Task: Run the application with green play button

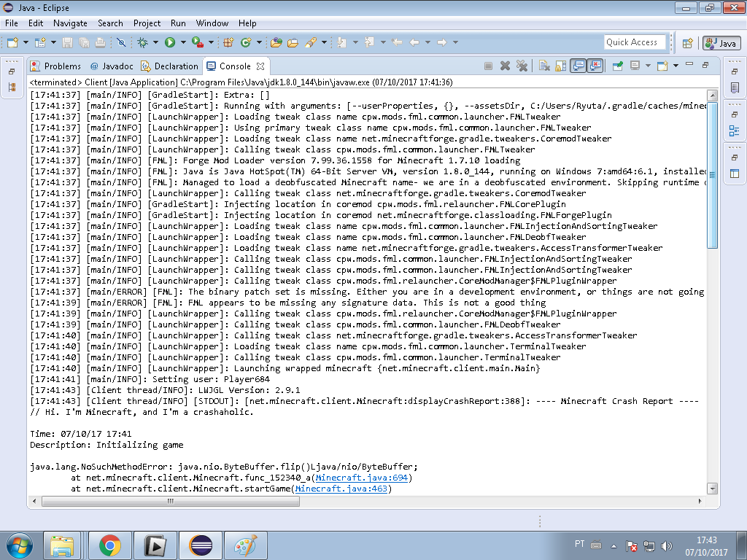Action: tap(170, 42)
